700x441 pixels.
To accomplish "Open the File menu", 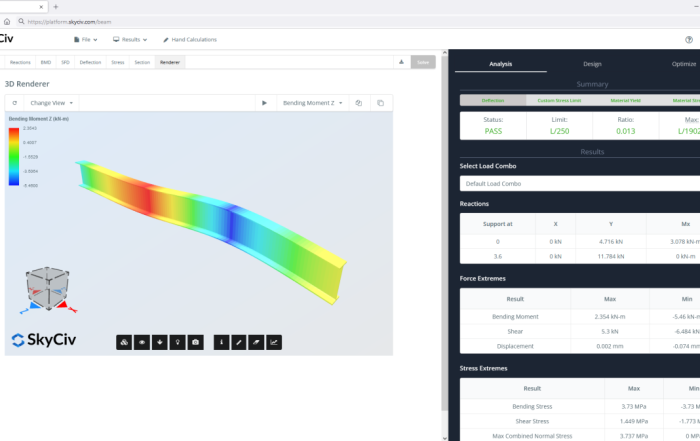I will (x=87, y=39).
